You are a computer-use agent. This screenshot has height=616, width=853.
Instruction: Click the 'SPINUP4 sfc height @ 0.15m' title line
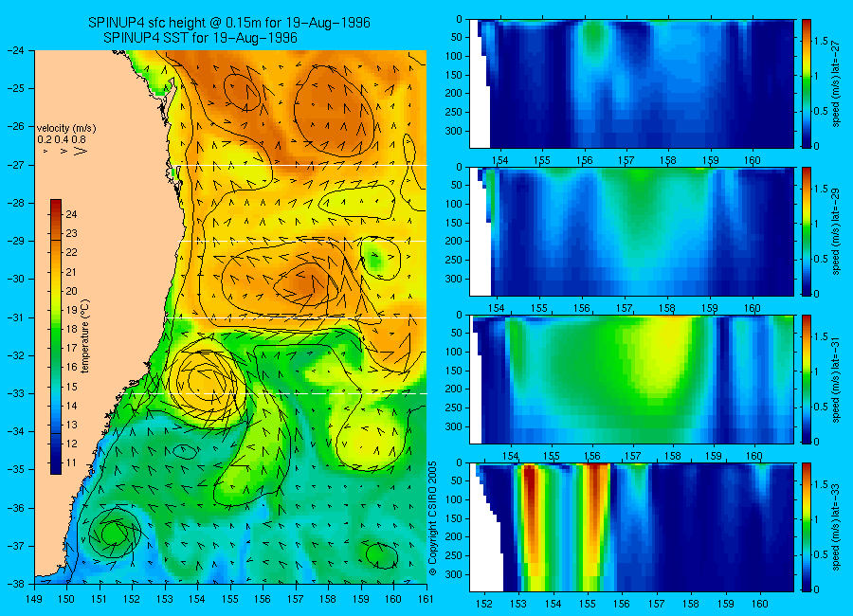click(x=229, y=23)
